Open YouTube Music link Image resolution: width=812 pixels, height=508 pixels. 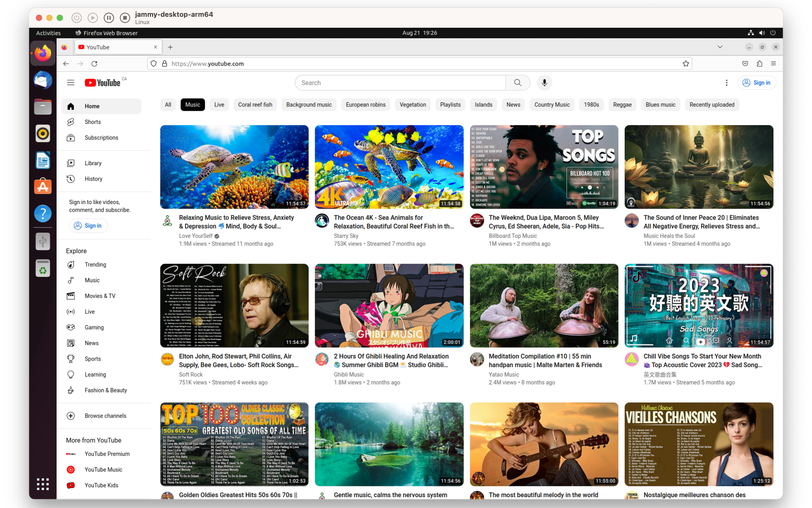[x=101, y=469]
